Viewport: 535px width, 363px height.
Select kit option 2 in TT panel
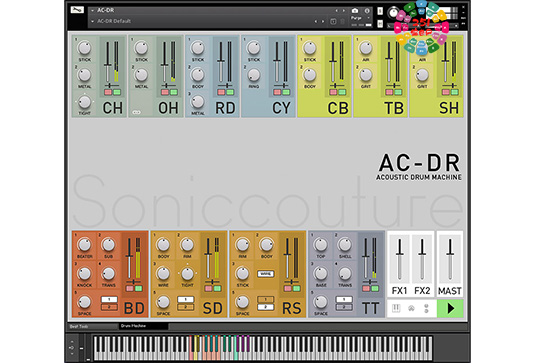pos(344,307)
